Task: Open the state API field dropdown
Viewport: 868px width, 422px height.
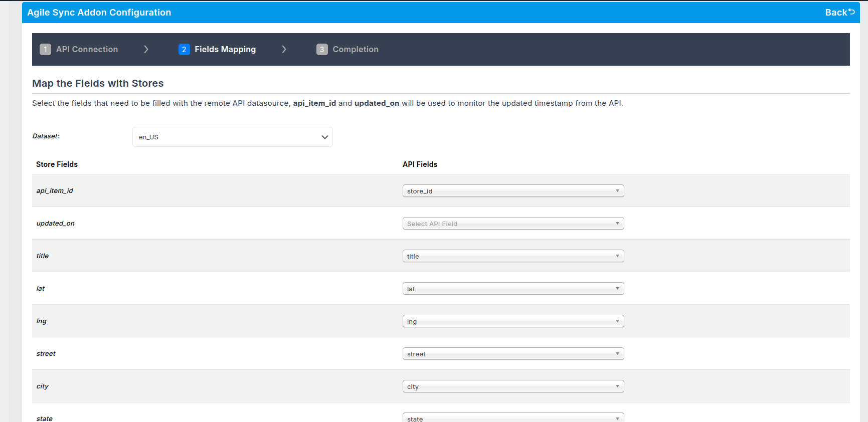Action: pos(513,418)
